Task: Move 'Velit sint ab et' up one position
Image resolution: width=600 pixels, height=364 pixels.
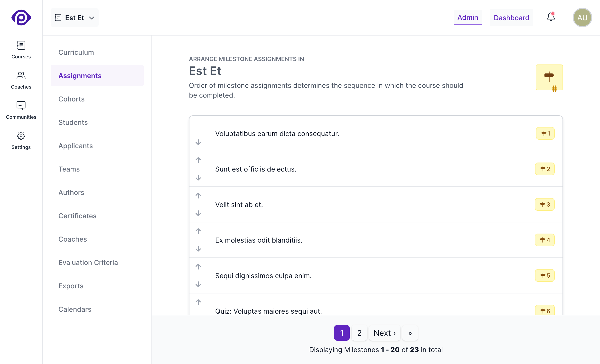Action: (198, 195)
